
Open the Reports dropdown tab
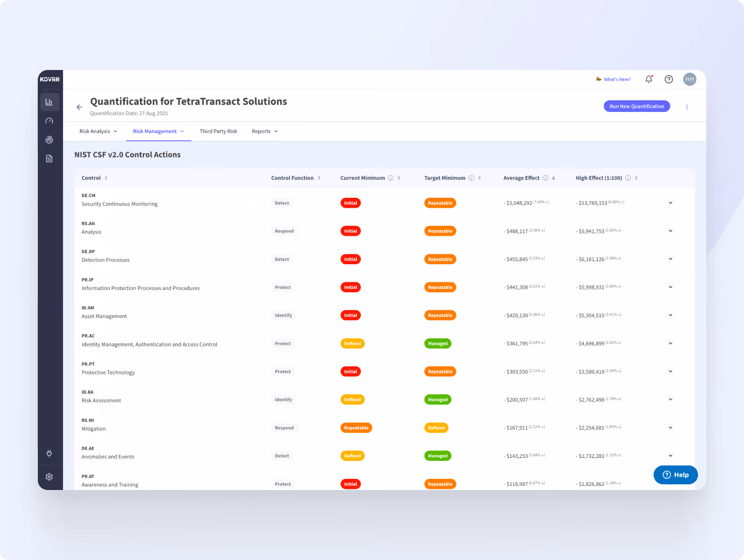(265, 131)
